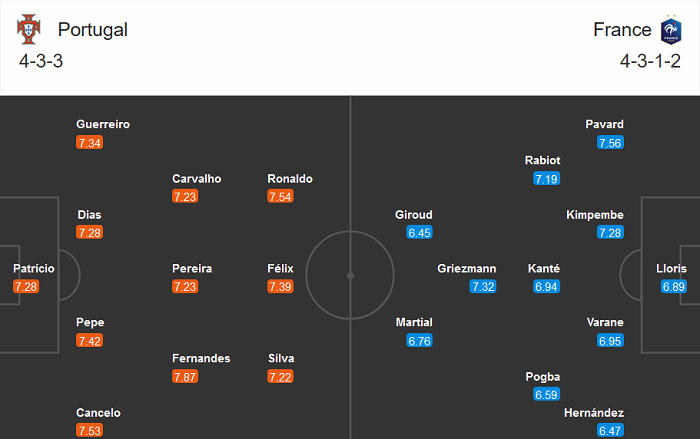Click player name Griezmann
Image resolution: width=700 pixels, height=439 pixels.
[x=465, y=269]
